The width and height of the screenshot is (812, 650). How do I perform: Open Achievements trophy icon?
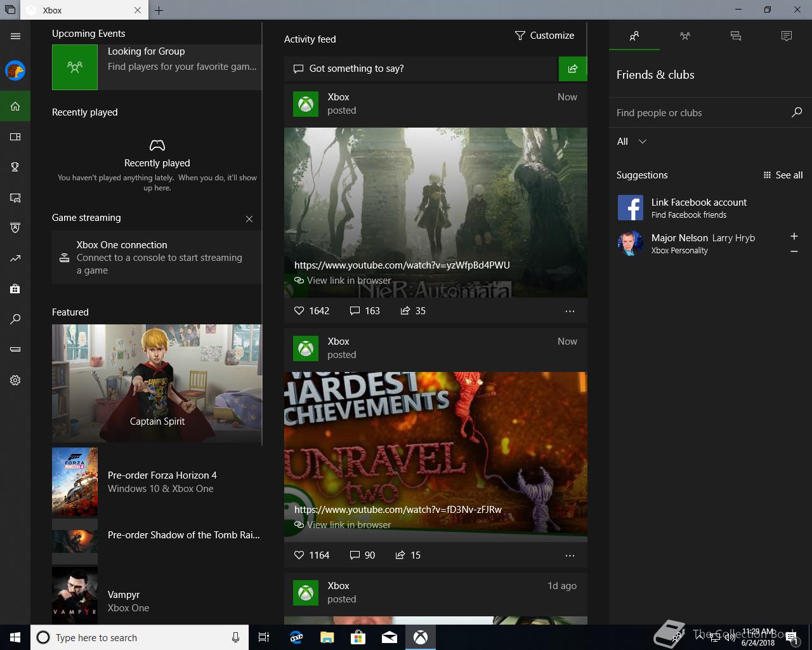tap(15, 167)
